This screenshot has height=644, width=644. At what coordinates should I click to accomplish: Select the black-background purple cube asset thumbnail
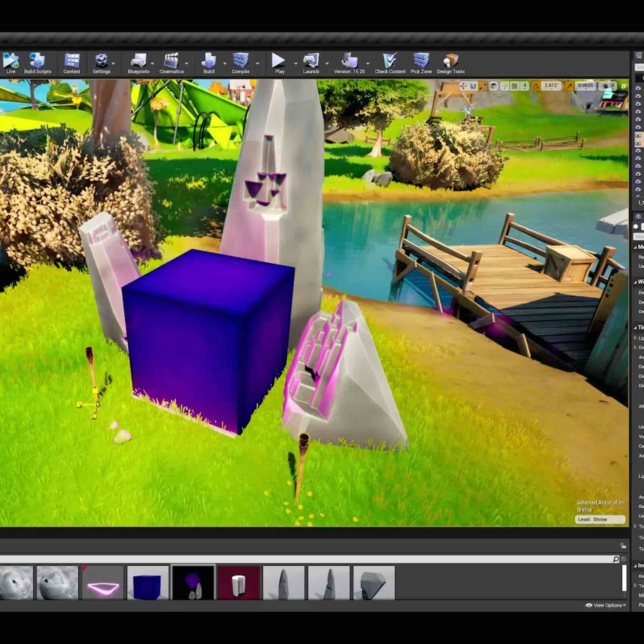click(193, 583)
